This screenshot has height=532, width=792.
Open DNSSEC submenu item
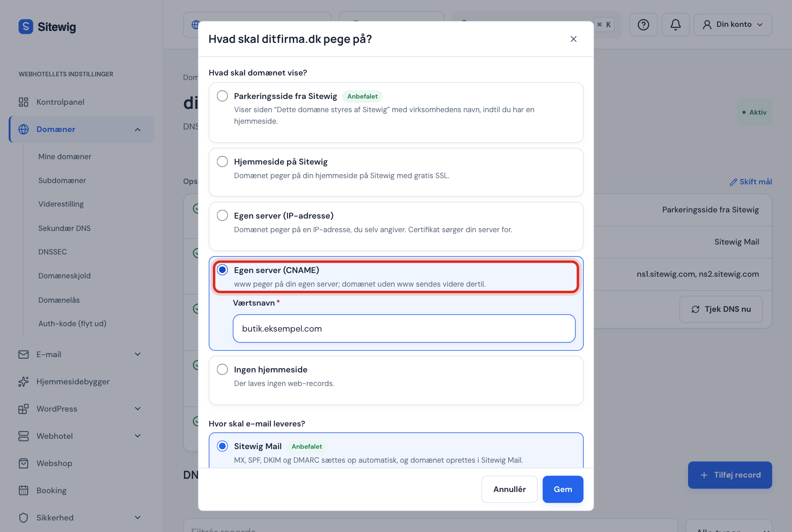[52, 252]
